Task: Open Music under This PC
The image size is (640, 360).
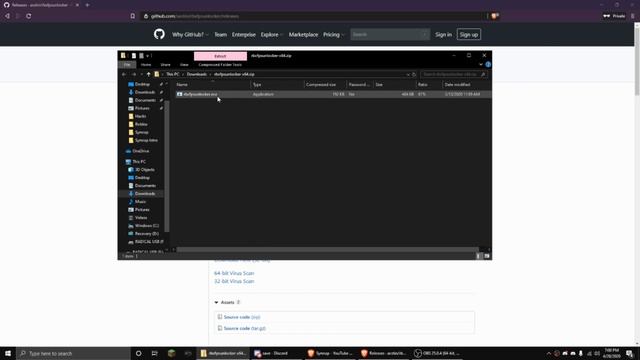Action: pyautogui.click(x=140, y=202)
